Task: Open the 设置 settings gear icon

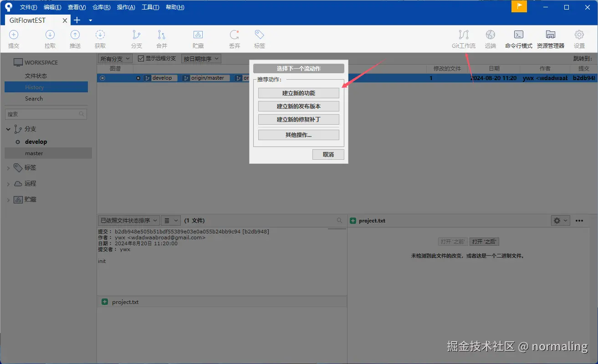Action: 579,35
